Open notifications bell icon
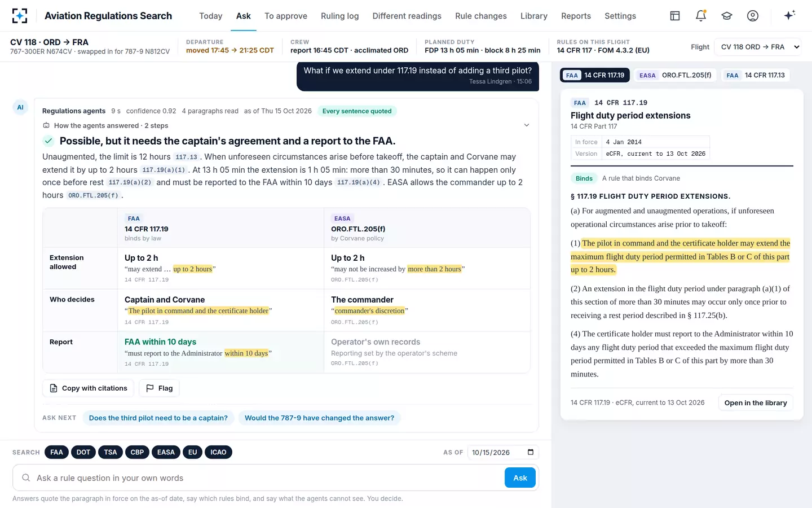Viewport: 812px width, 508px height. tap(701, 16)
